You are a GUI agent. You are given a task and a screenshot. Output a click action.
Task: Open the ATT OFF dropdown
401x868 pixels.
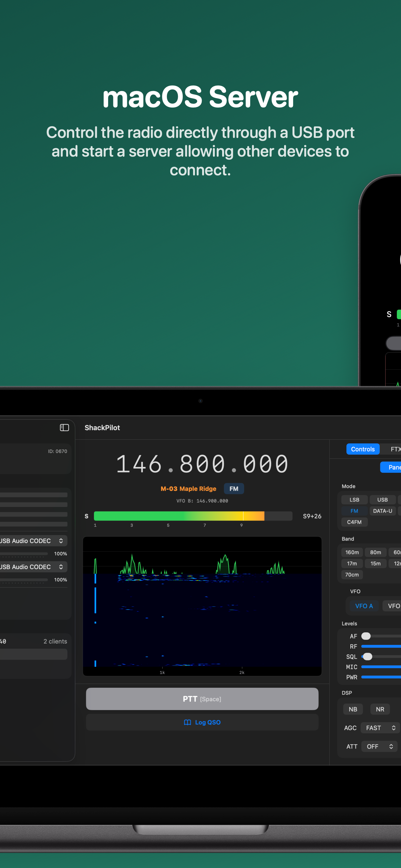(x=379, y=746)
